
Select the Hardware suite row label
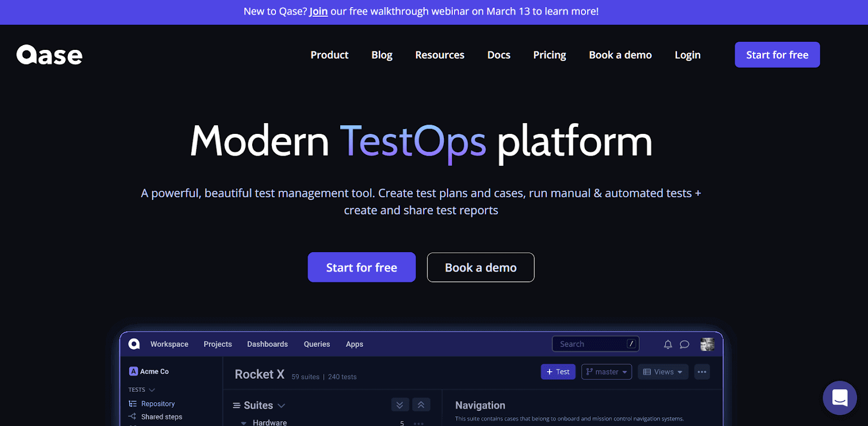[x=270, y=423]
